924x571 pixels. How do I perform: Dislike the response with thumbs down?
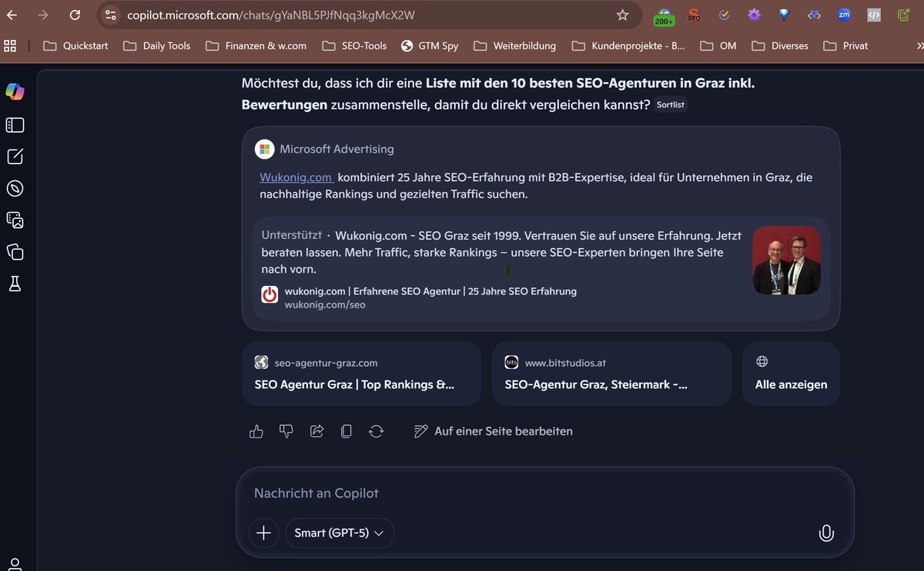(286, 432)
